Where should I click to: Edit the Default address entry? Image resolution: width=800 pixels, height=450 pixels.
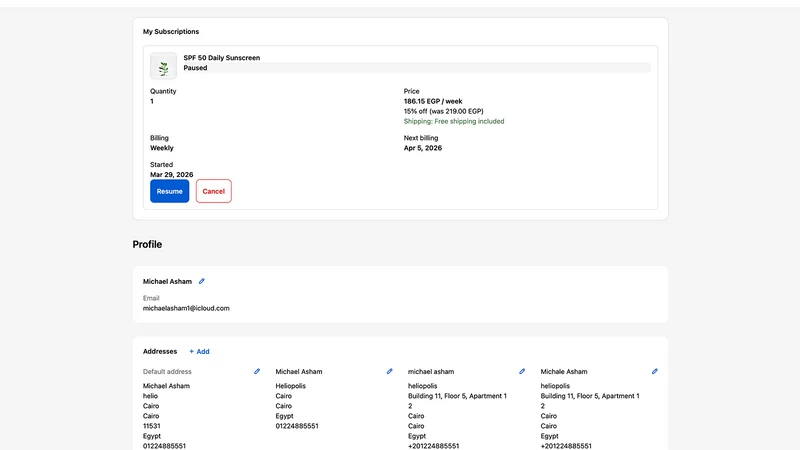(257, 371)
